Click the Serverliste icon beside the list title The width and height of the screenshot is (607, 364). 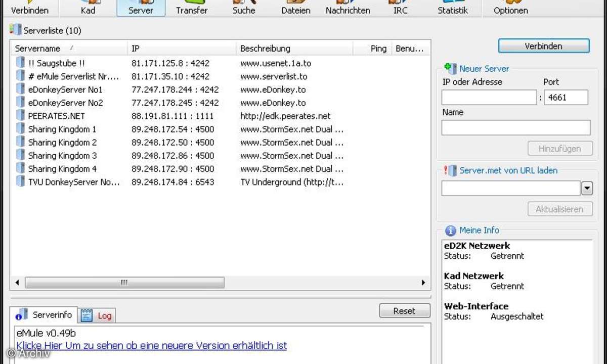click(15, 30)
